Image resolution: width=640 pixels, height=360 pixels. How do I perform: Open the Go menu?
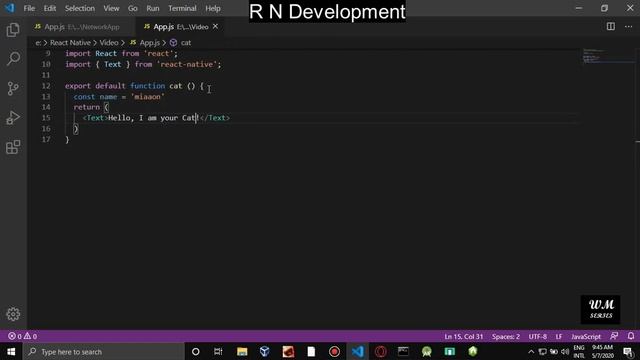133,8
